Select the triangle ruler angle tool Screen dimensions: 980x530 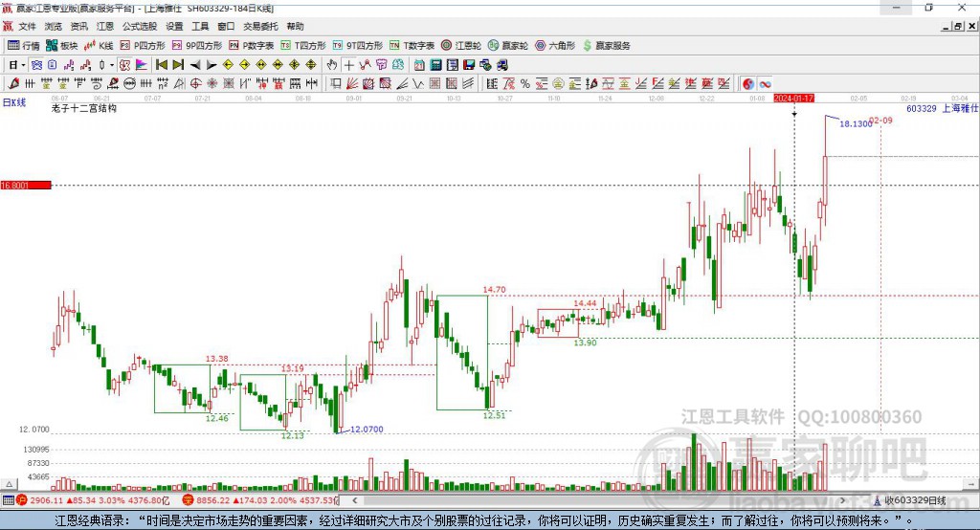[x=179, y=83]
